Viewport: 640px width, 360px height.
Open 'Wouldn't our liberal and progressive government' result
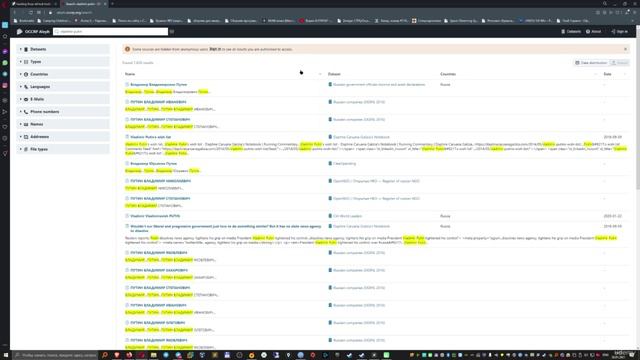click(226, 228)
